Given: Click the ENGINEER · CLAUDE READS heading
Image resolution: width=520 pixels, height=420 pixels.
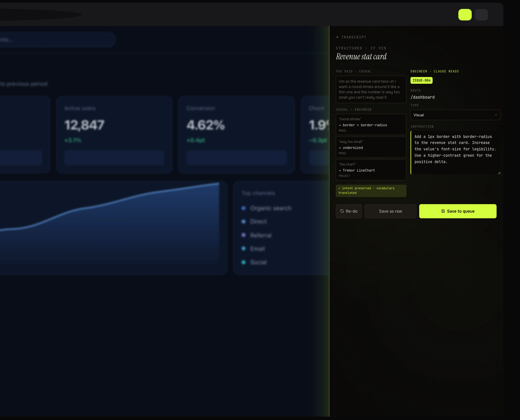Looking at the screenshot, I should click(x=434, y=71).
